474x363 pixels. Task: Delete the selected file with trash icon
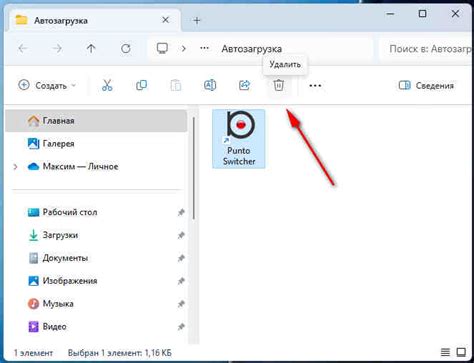pyautogui.click(x=279, y=85)
